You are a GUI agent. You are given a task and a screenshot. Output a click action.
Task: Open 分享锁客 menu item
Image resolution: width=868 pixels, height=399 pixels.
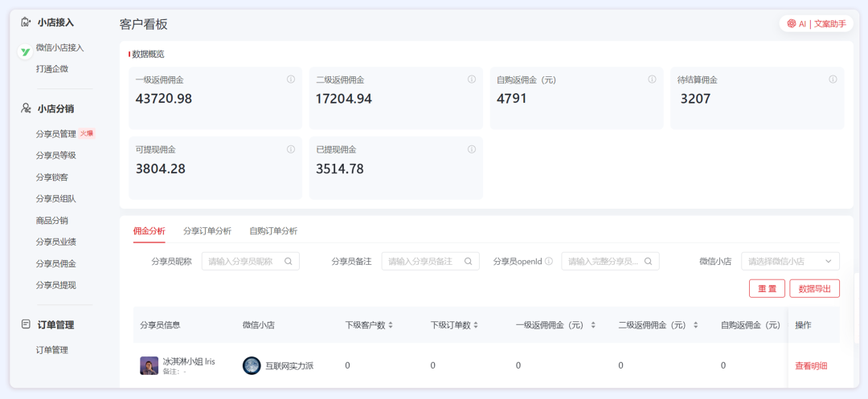tap(52, 177)
